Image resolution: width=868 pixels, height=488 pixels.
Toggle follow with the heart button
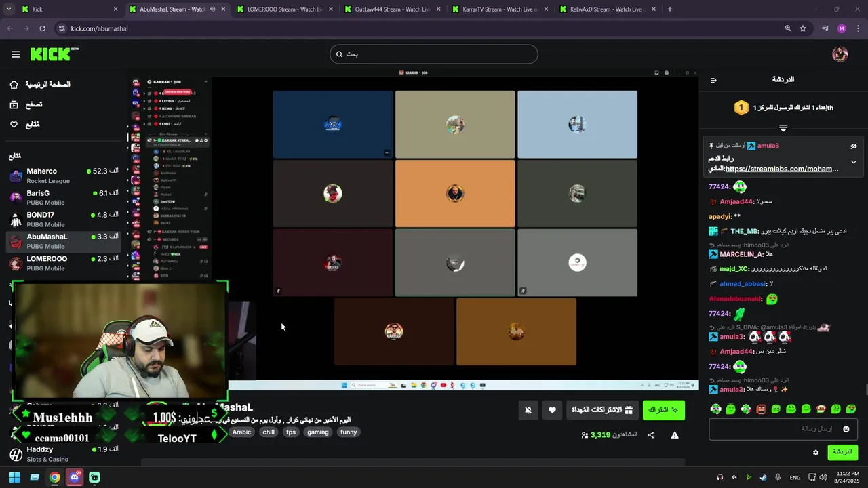tap(552, 410)
